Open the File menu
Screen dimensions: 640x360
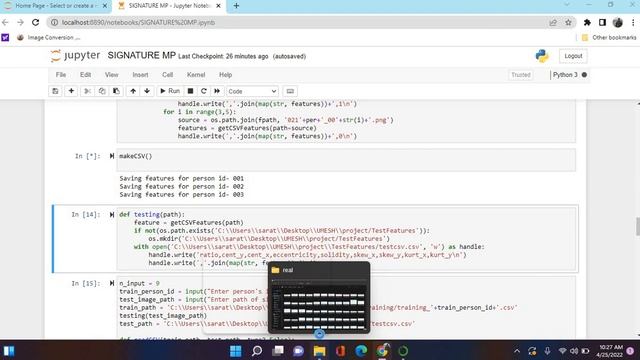tap(61, 75)
